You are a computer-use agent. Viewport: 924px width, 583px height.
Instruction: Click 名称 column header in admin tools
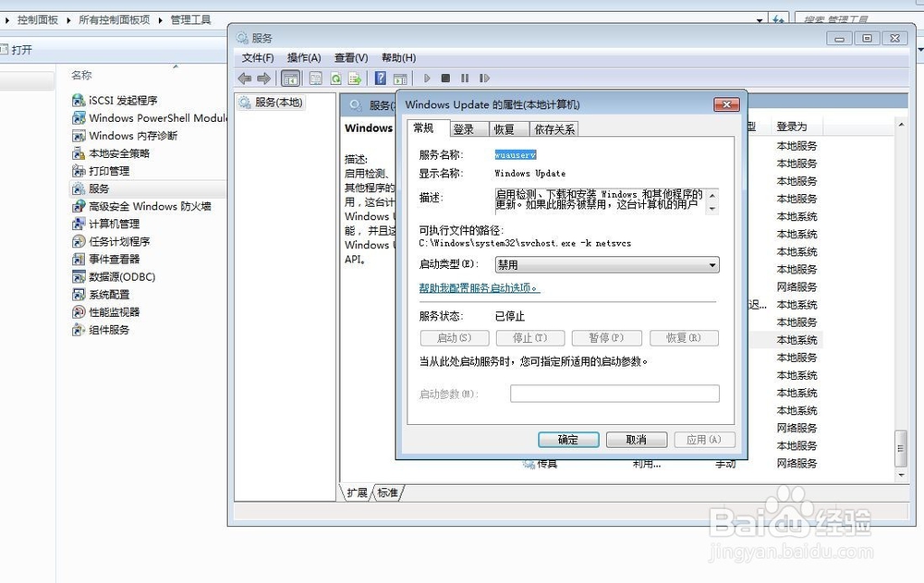(x=81, y=75)
